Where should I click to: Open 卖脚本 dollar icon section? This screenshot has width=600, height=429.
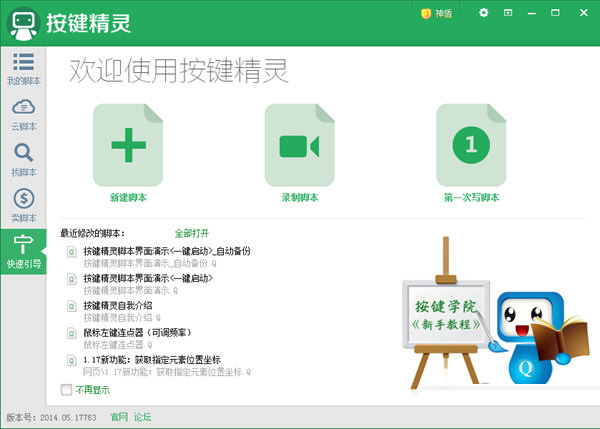coord(23,206)
